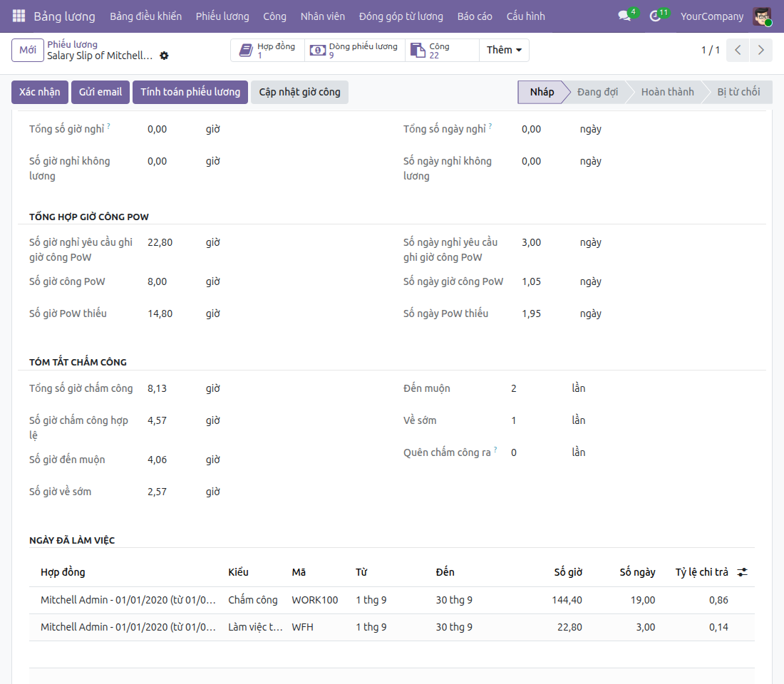Open the Cấu hình menu
This screenshot has height=684, width=784.
[525, 16]
